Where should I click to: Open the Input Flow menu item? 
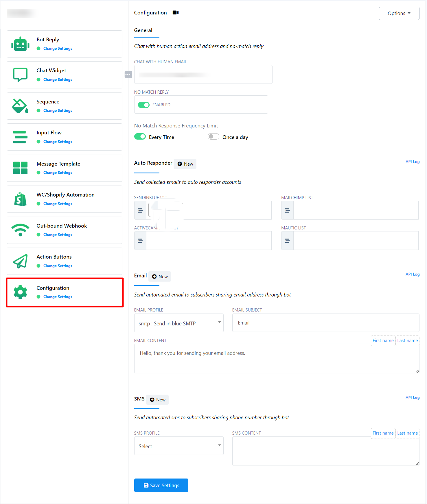point(65,137)
